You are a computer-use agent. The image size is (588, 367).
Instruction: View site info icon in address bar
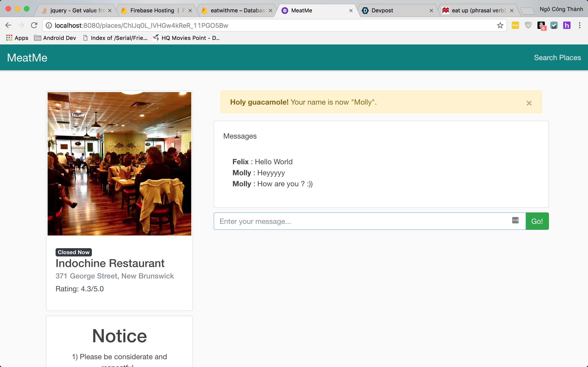(x=49, y=25)
